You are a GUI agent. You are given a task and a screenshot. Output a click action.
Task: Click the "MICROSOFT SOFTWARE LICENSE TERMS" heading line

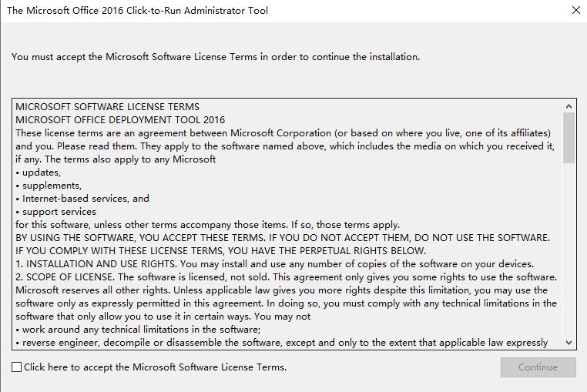click(x=107, y=107)
